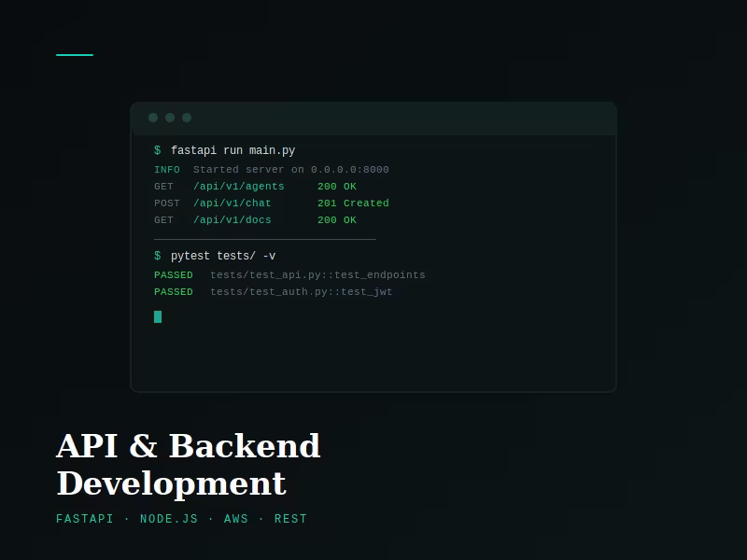
Task: Switch to the NODE.JS tag
Action: coord(170,519)
